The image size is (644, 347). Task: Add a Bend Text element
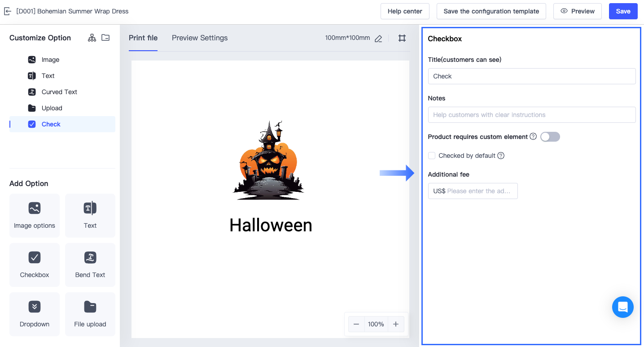(90, 265)
